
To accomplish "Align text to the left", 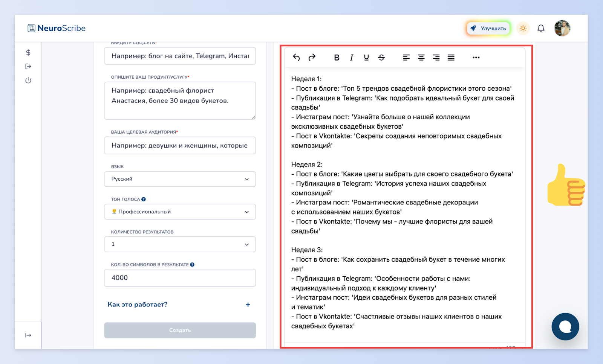I will click(x=406, y=58).
